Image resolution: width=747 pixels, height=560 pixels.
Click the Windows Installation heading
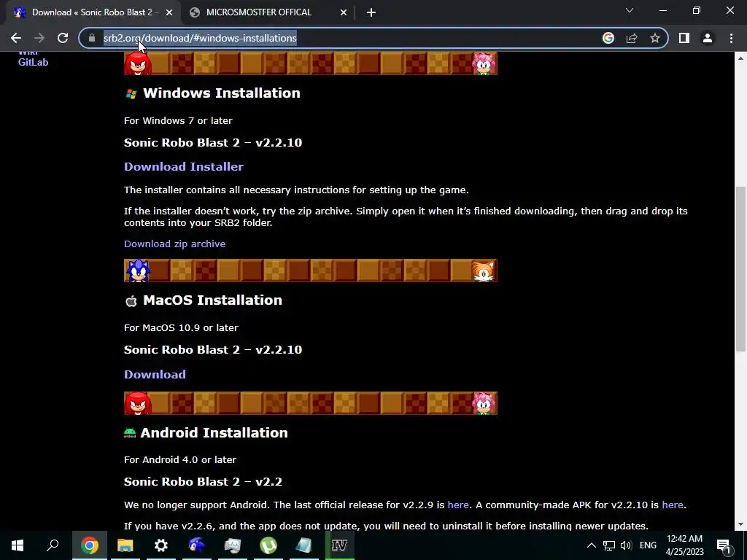pyautogui.click(x=222, y=93)
